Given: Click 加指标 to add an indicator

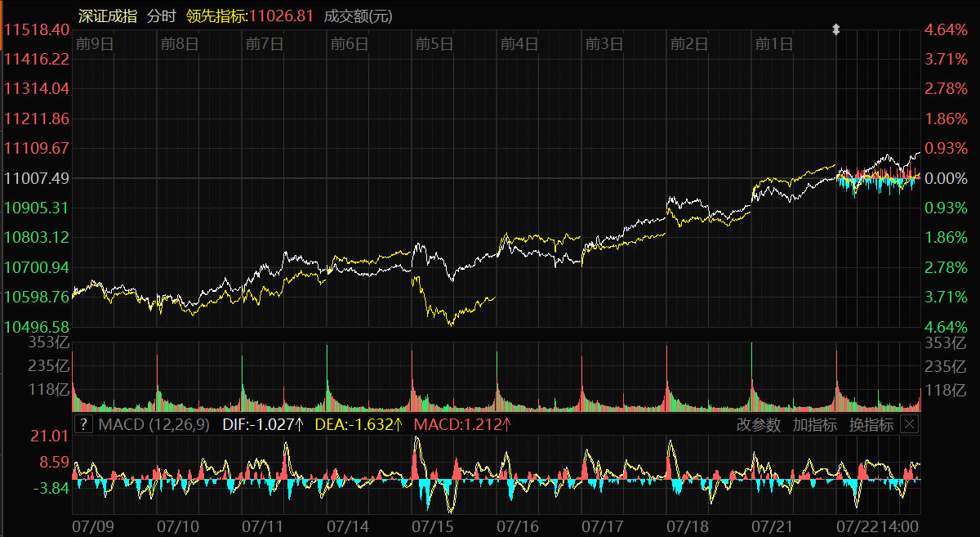Looking at the screenshot, I should click(814, 424).
